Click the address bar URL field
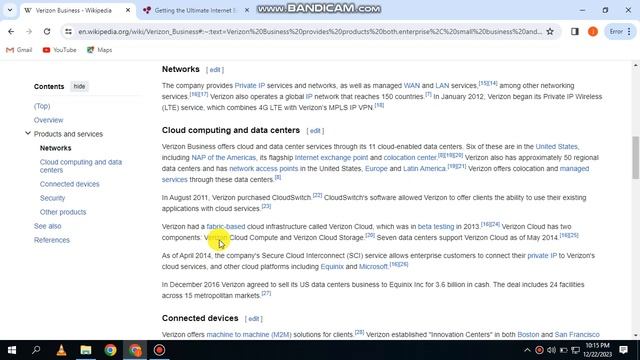640x360 pixels. (309, 31)
